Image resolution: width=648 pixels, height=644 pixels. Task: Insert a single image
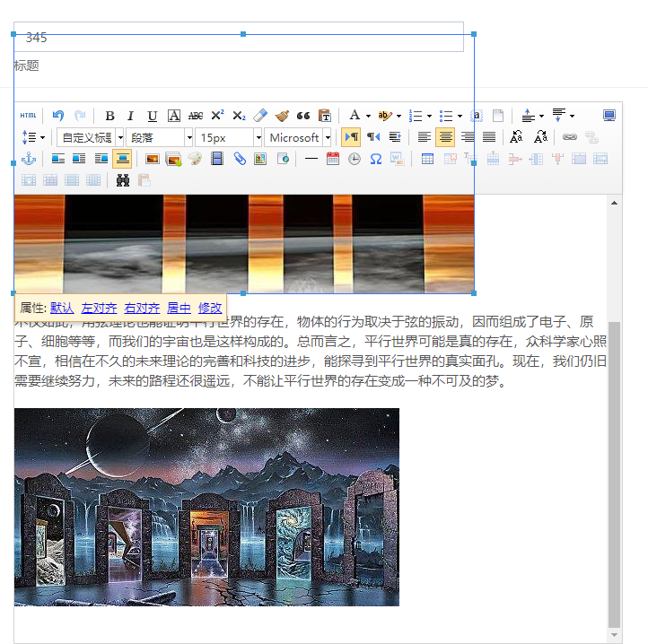pos(153,159)
